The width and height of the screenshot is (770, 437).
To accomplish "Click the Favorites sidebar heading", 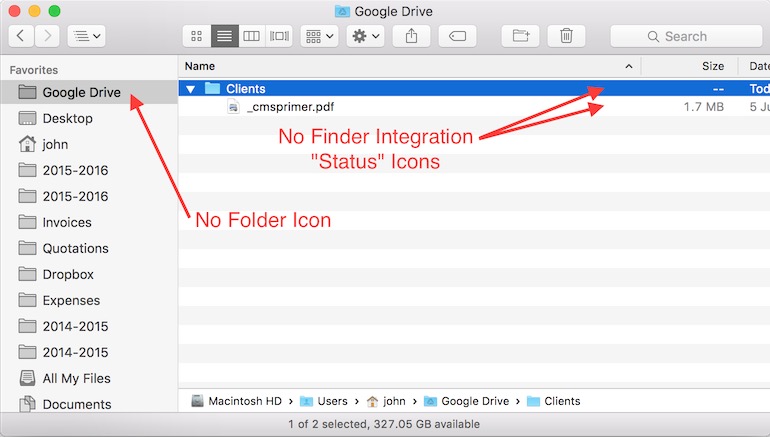I will [x=34, y=70].
